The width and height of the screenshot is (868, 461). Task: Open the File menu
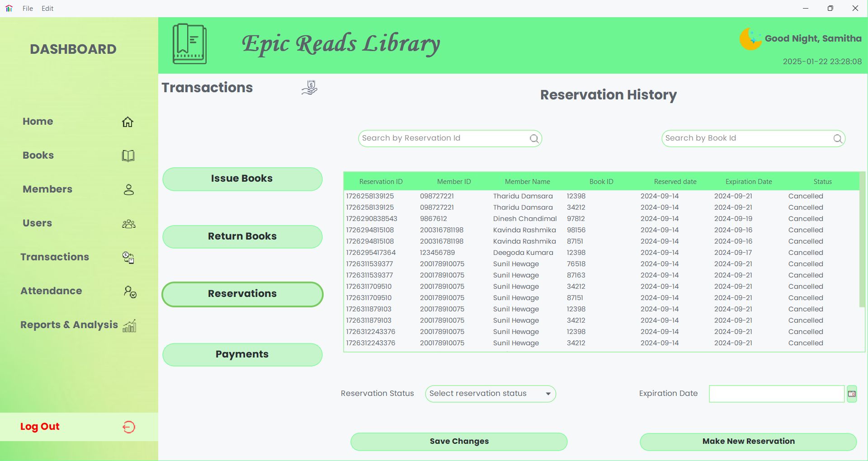pos(28,8)
